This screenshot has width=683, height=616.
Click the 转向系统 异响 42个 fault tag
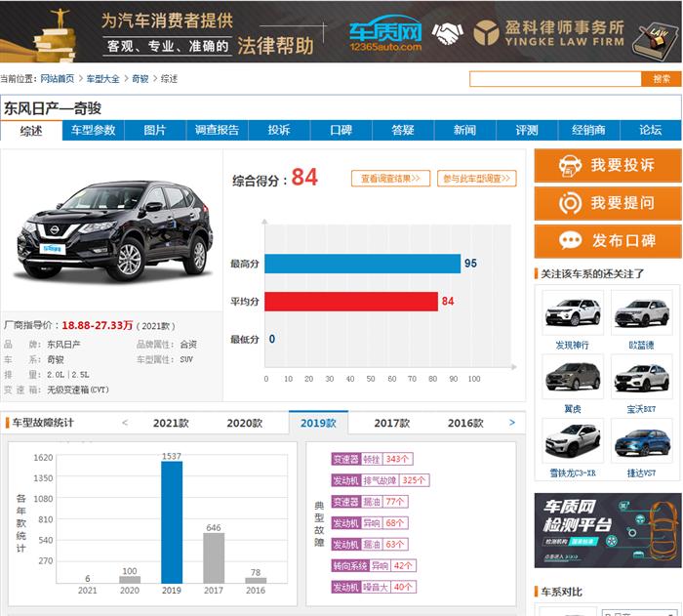coord(374,566)
